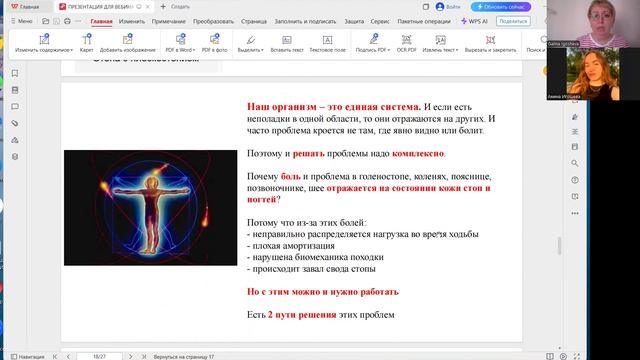Screen dimensions: 640x360
Task: Click the page number field '18/27'
Action: click(99, 357)
